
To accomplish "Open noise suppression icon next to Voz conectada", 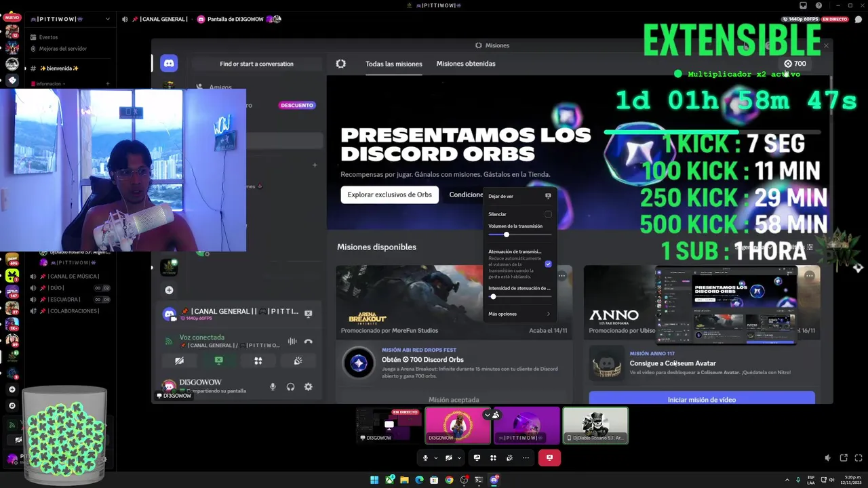I will tap(292, 342).
